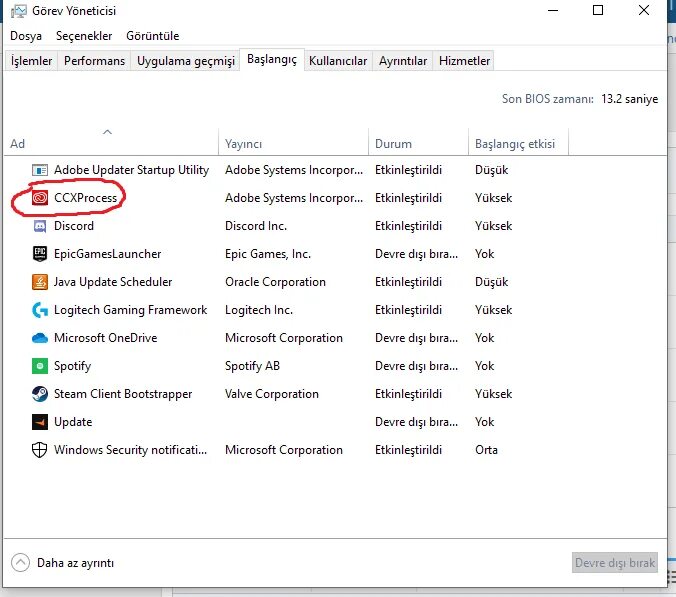Viewport: 676px width, 597px height.
Task: Select the Steam Client Bootstrapper name
Action: click(x=123, y=394)
